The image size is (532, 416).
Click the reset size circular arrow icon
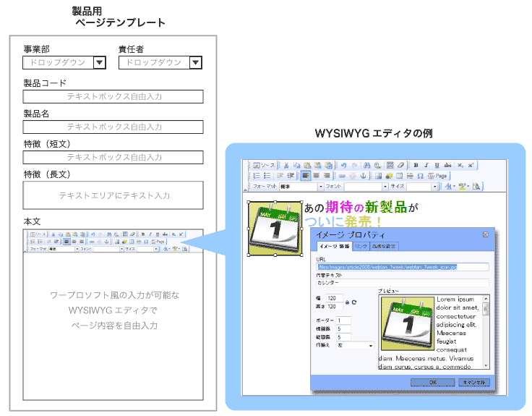(x=354, y=302)
